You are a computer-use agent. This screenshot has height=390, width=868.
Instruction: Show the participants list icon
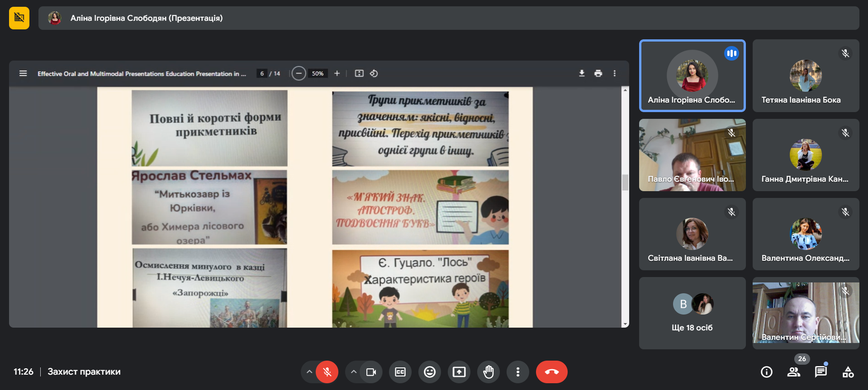click(x=793, y=372)
